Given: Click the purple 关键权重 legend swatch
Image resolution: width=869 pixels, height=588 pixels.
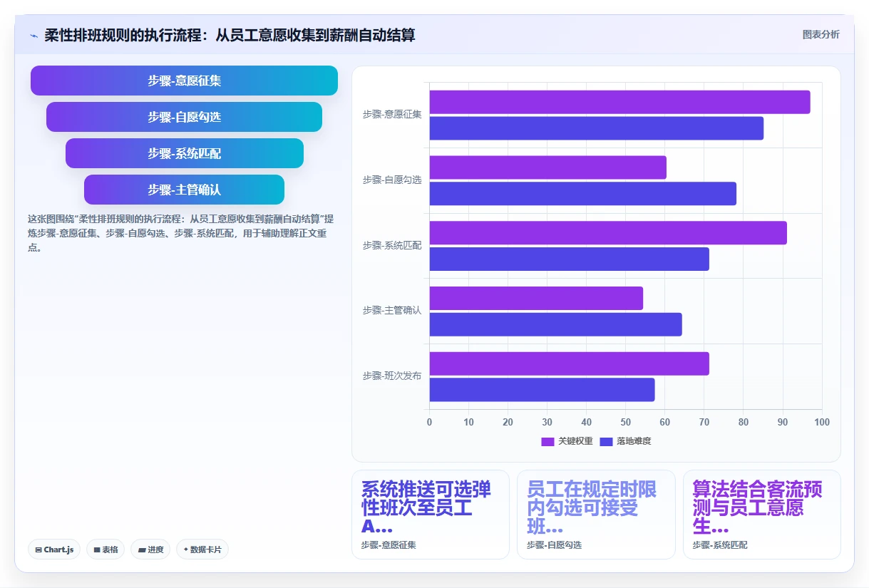Looking at the screenshot, I should pyautogui.click(x=547, y=442).
